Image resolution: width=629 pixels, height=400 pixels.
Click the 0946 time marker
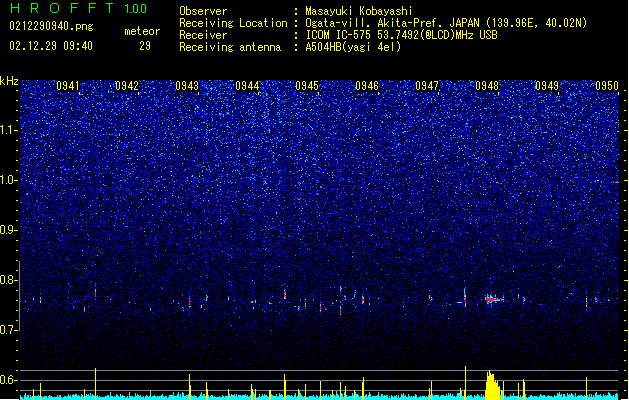point(367,86)
